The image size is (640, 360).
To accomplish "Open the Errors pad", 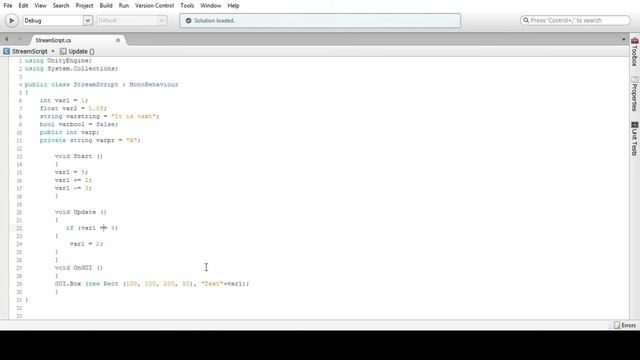I will 625,325.
